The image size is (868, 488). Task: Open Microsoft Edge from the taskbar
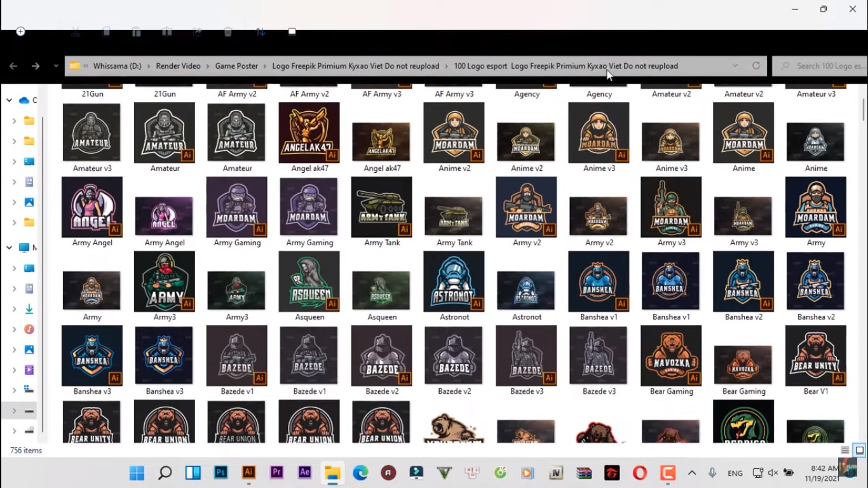tap(360, 473)
